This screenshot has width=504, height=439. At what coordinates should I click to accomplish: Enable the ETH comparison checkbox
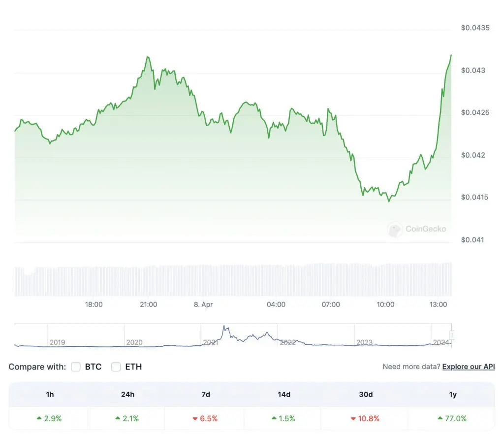pos(116,367)
